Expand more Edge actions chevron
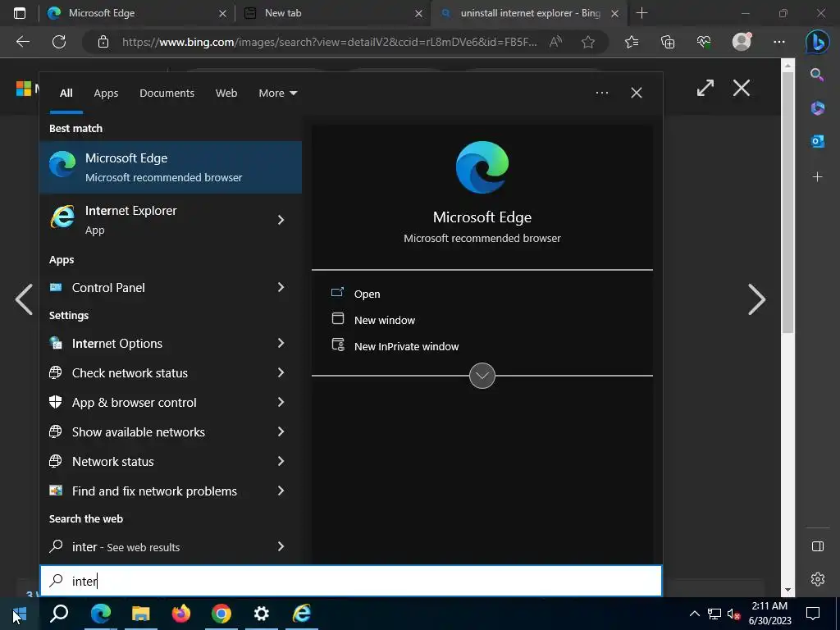The width and height of the screenshot is (840, 630). [x=482, y=376]
